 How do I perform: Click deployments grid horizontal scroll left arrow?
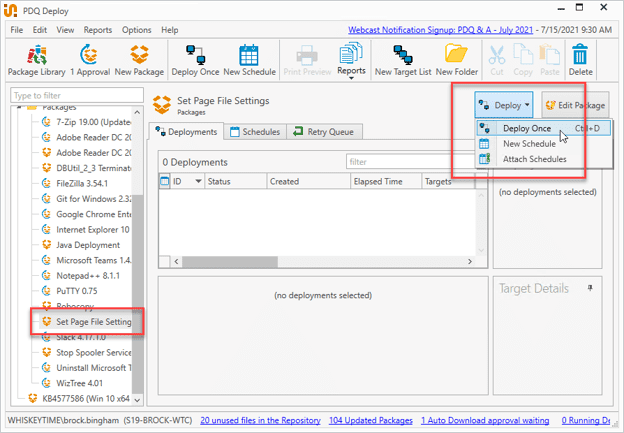click(x=177, y=261)
